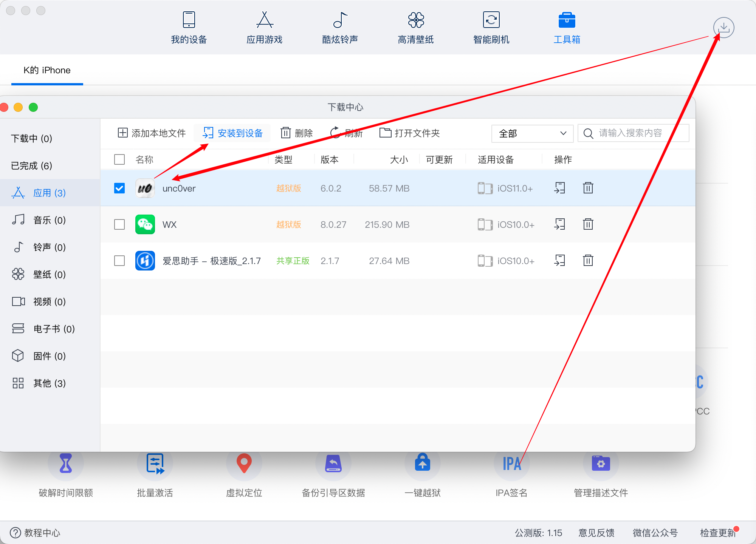
Task: Click the 可更新 column header
Action: click(x=439, y=159)
